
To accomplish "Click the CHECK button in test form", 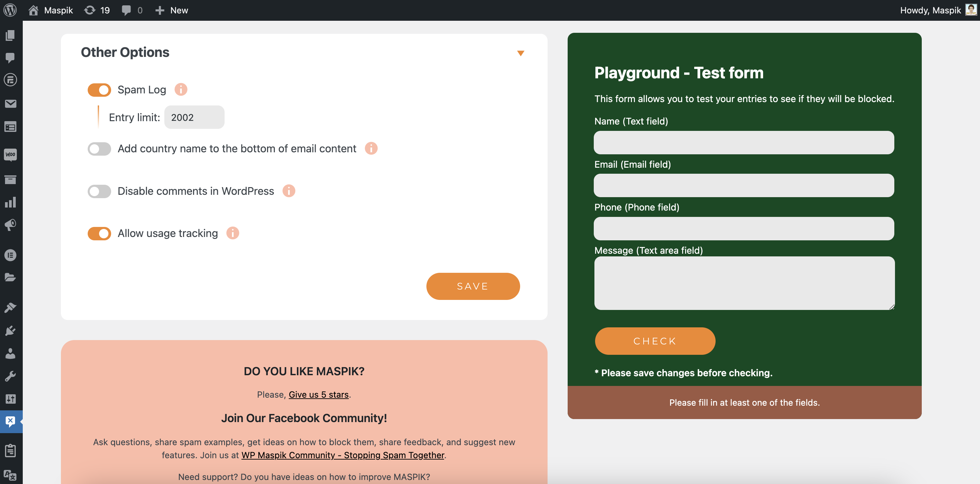I will coord(655,341).
